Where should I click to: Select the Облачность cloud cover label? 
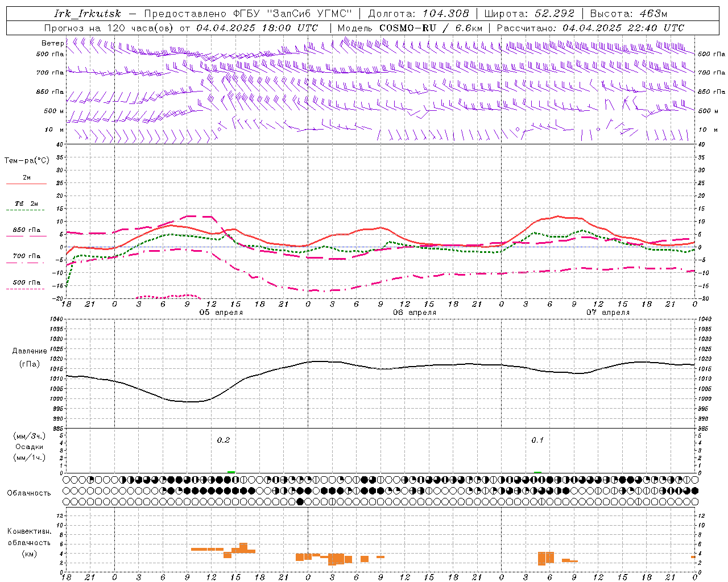[x=28, y=493]
